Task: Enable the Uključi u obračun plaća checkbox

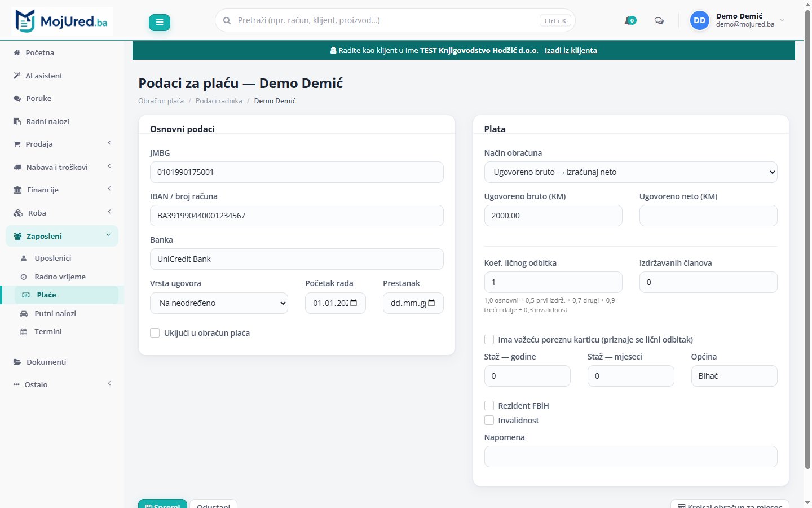Action: pos(155,333)
